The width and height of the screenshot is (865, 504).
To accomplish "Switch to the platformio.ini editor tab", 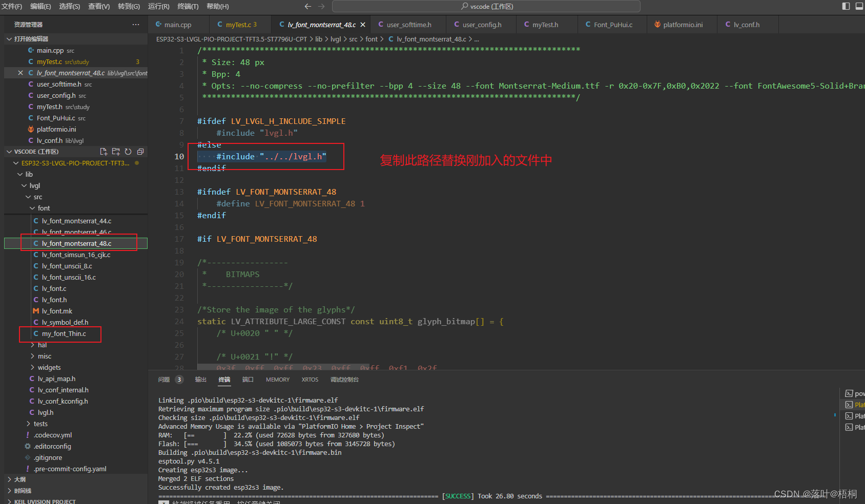I will pyautogui.click(x=683, y=25).
